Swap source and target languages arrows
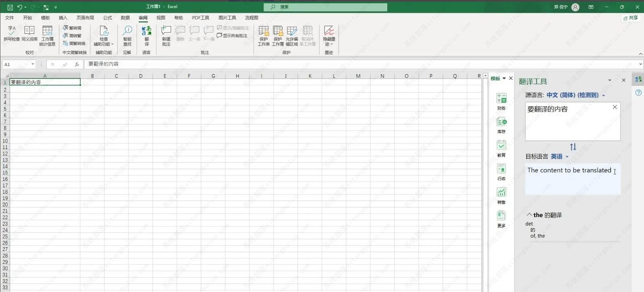 pos(573,147)
